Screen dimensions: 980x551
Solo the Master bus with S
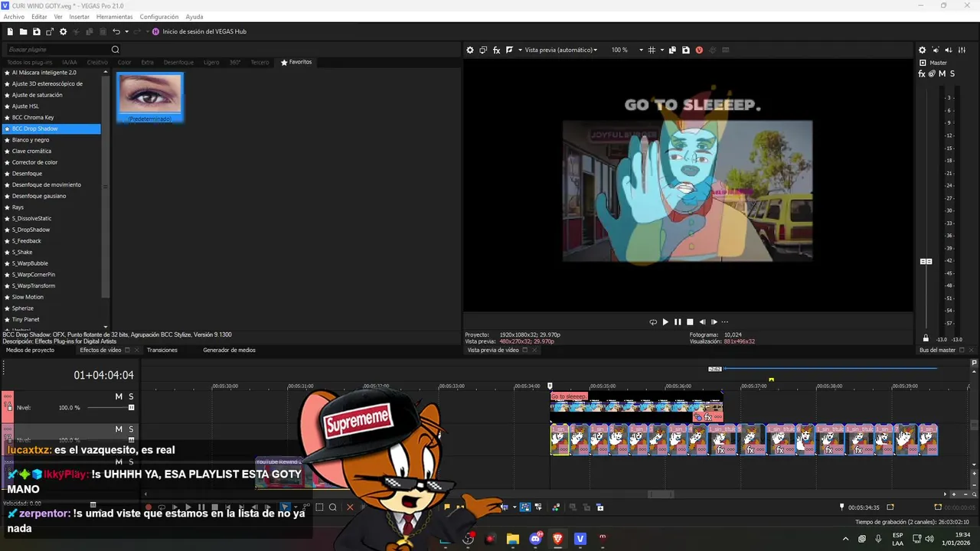(952, 73)
